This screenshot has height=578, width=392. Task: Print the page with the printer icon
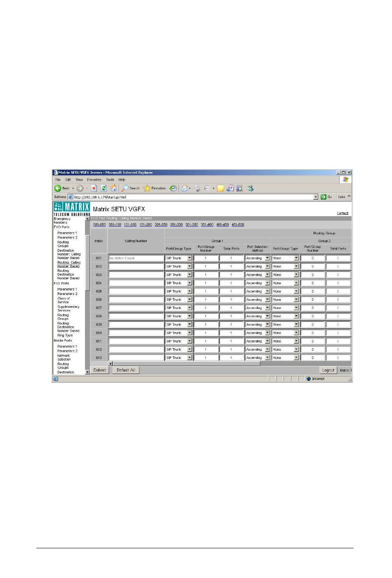197,188
